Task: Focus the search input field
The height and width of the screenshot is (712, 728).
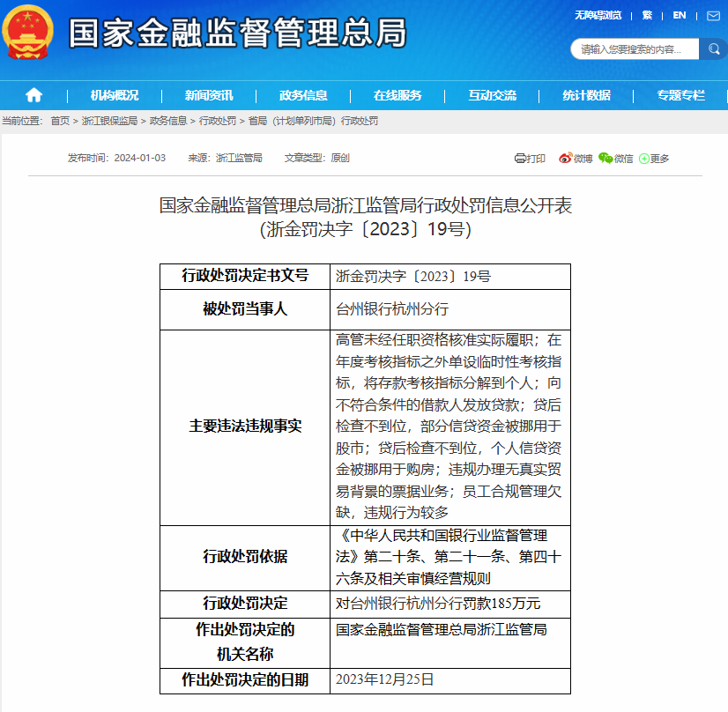Action: coord(635,50)
